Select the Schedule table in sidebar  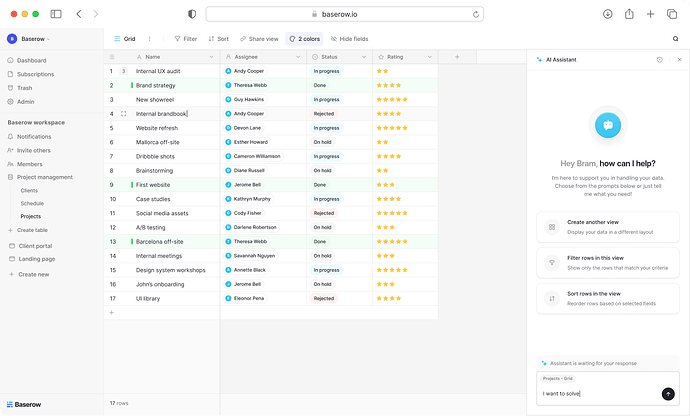point(32,203)
